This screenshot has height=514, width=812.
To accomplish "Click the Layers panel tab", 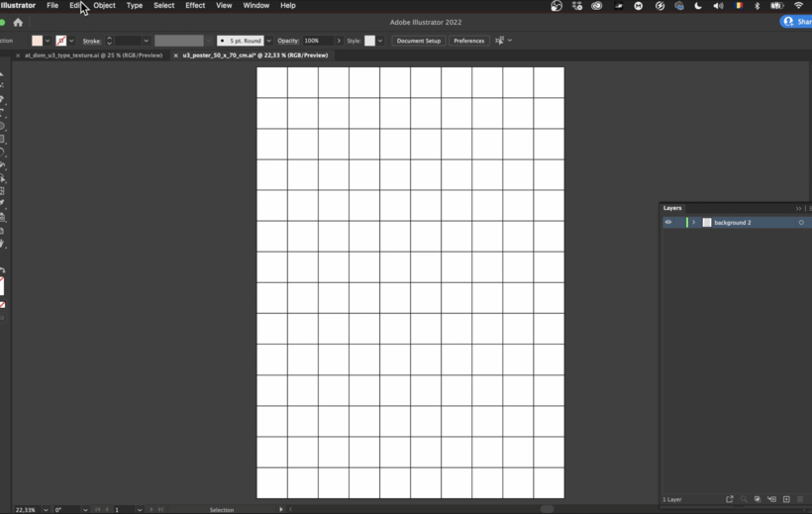I will [x=672, y=208].
